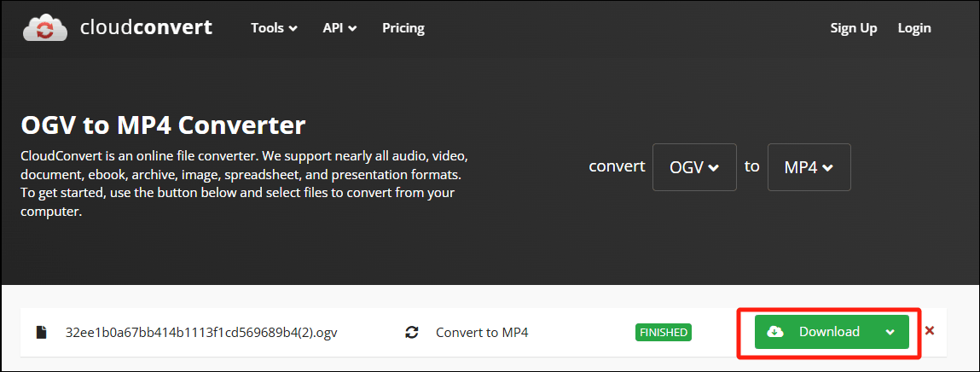Click the cloud download icon
The height and width of the screenshot is (372, 980).
[x=775, y=332]
